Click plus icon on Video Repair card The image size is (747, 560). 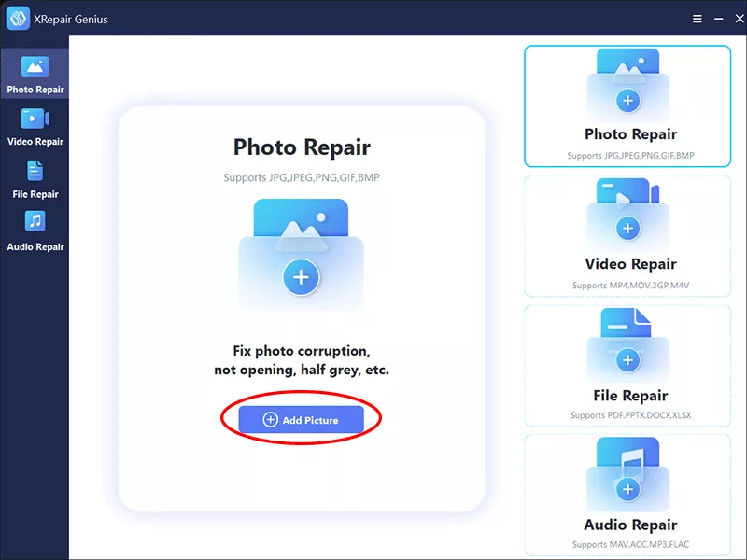click(x=627, y=229)
